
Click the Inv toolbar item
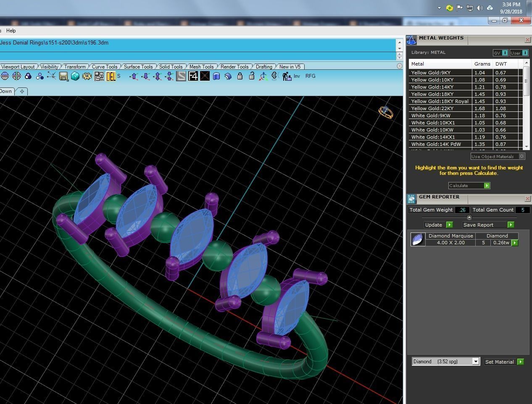[297, 76]
